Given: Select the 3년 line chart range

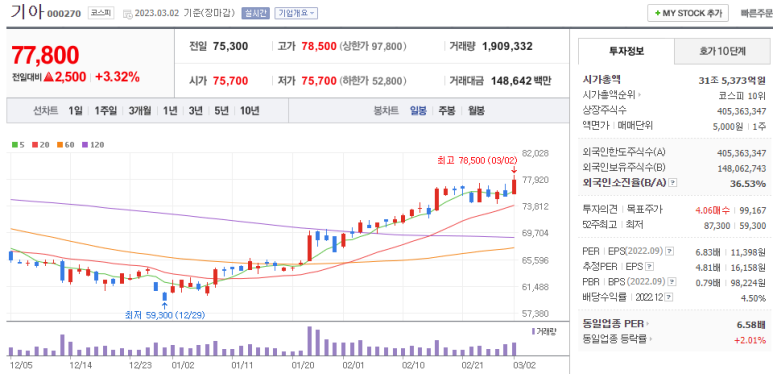Looking at the screenshot, I should (x=195, y=111).
